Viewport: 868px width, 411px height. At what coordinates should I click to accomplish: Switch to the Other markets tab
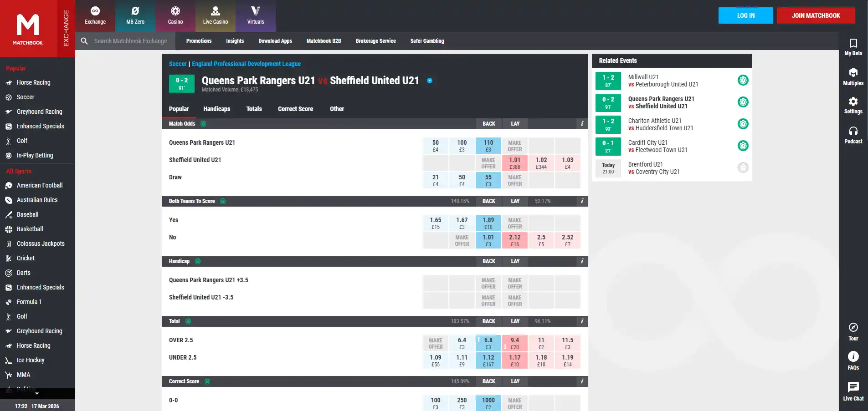337,109
